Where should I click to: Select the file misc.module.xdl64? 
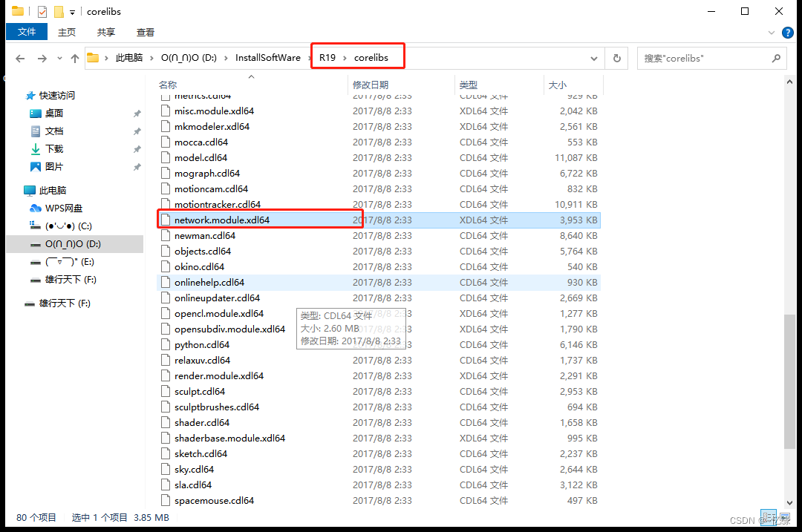pos(379,111)
